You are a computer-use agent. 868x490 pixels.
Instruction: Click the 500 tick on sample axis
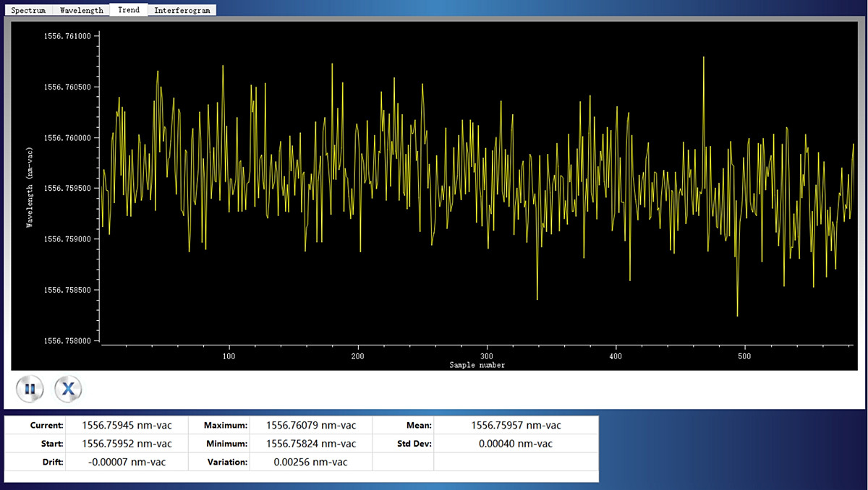tap(745, 356)
